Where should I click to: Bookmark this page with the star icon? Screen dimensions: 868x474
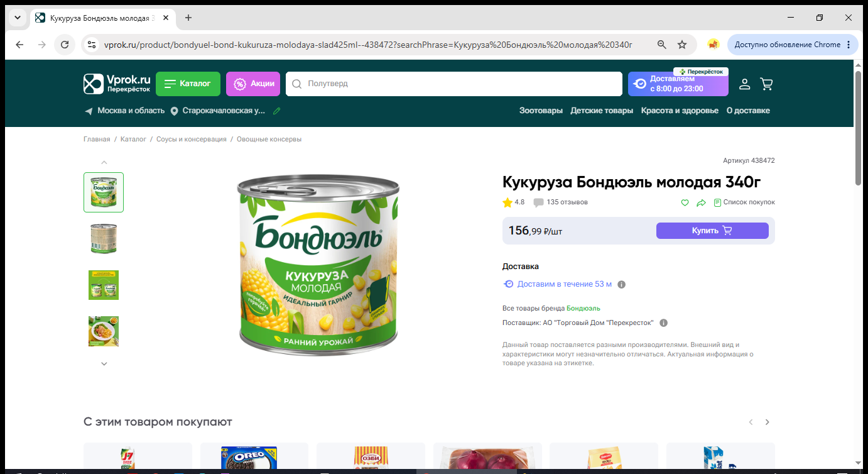682,45
